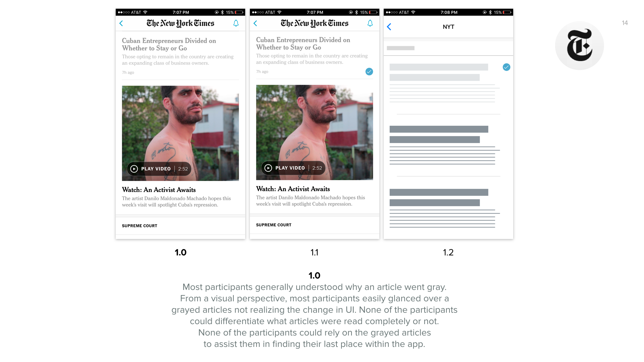Click play icon in middle video thumbnail
Viewport: 644px width, 362px height.
268,168
